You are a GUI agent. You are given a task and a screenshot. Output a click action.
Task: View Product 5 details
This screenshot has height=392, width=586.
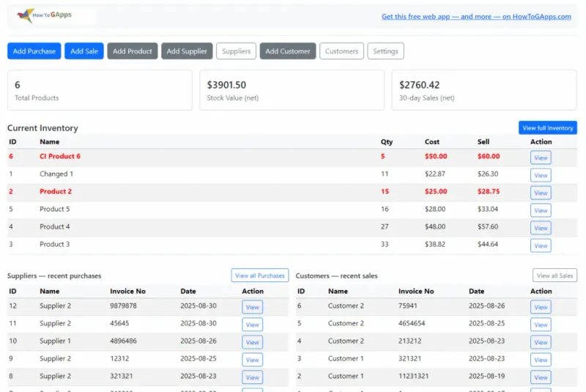click(x=541, y=210)
